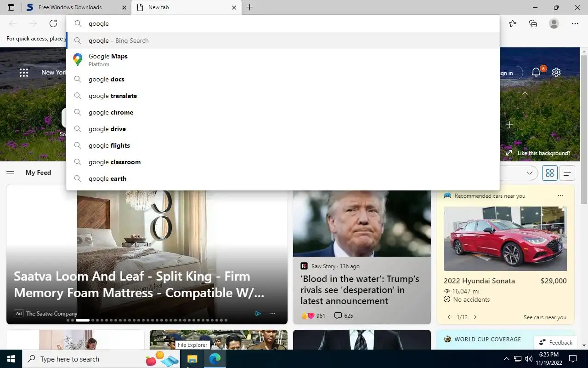588x368 pixels.
Task: Show hidden system tray icons
Action: pos(507,359)
